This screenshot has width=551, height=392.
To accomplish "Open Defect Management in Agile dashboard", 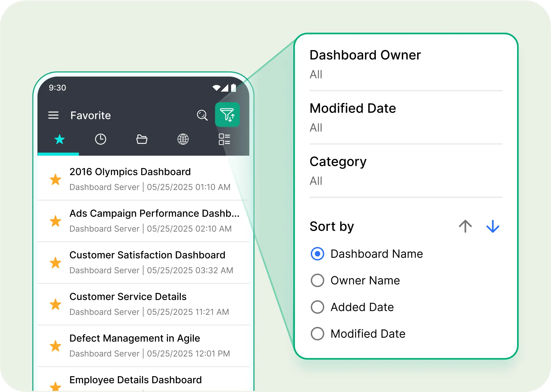I will click(135, 338).
